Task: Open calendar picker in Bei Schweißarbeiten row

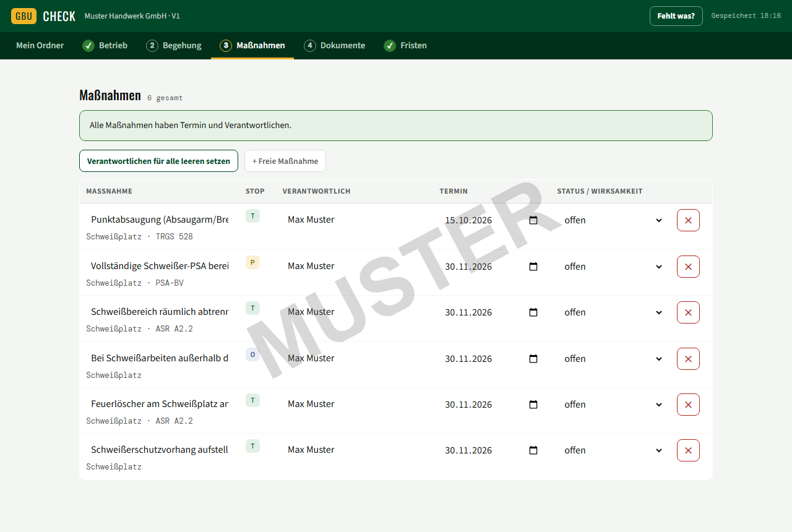Action: click(x=533, y=359)
